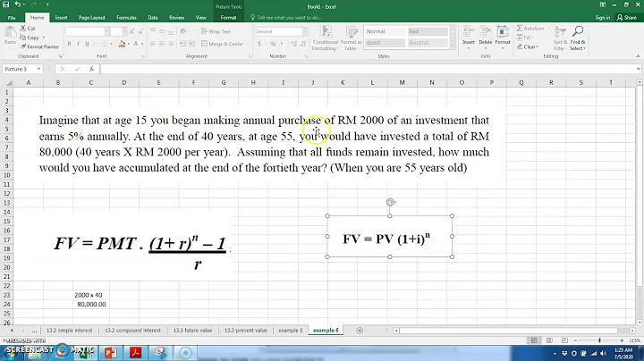Click the Name Box showing Picture 3
The height and width of the screenshot is (361, 644).
click(22, 69)
